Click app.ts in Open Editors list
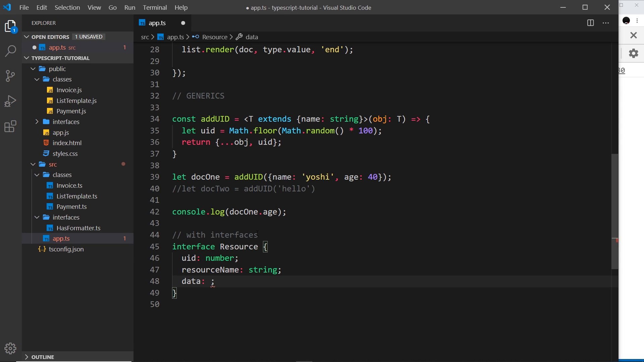Image resolution: width=644 pixels, height=362 pixels. point(57,48)
